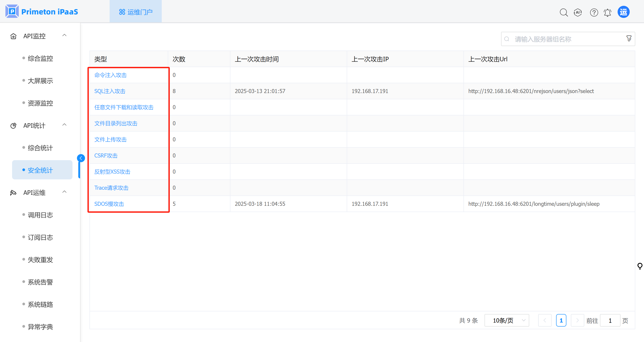
Task: Open the SDOS慢攻击 link
Action: tap(109, 204)
